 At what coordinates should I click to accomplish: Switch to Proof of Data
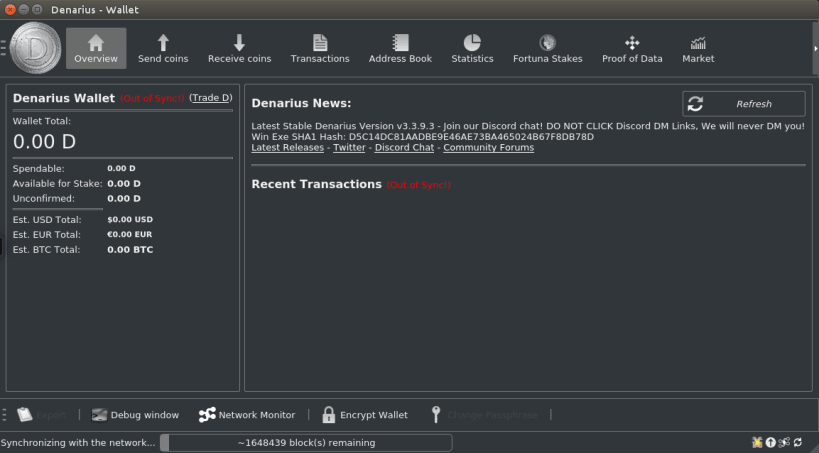pos(632,49)
